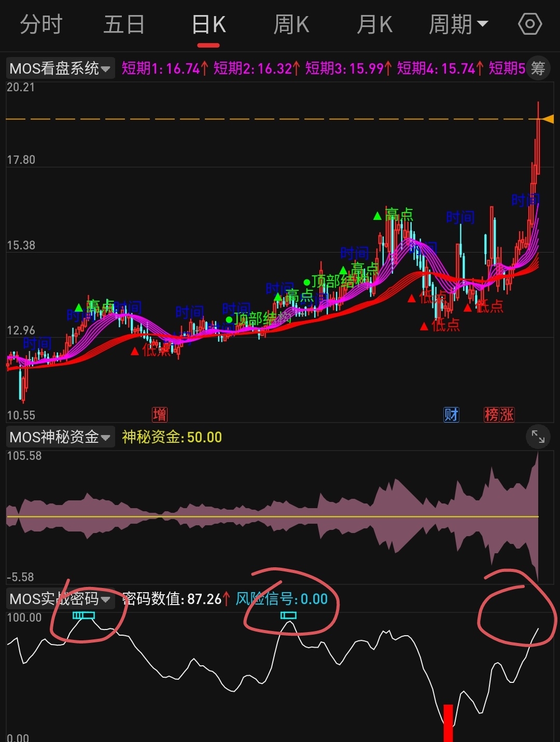Tap the 密码数值: 87.26 reading
This screenshot has height=742, width=560.
click(x=176, y=599)
